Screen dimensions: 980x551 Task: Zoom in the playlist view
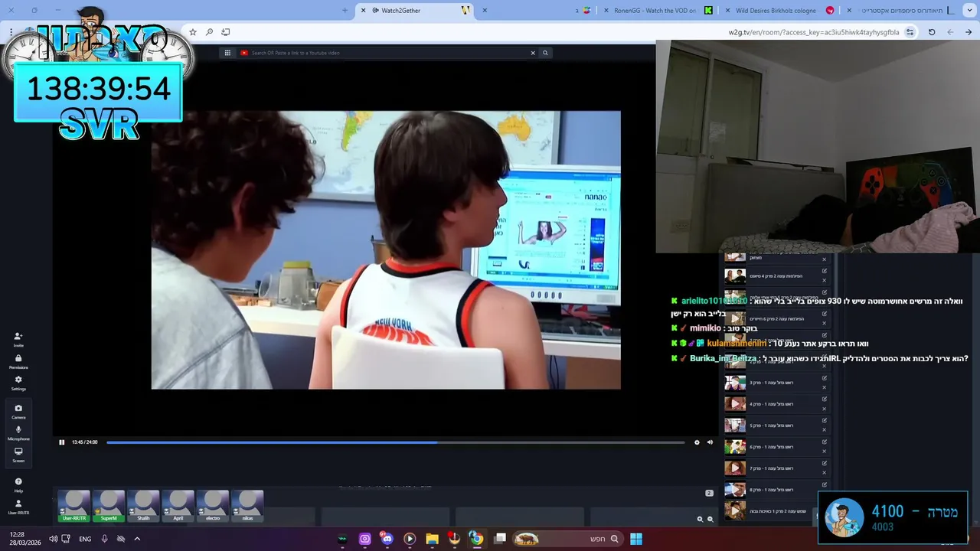click(700, 519)
